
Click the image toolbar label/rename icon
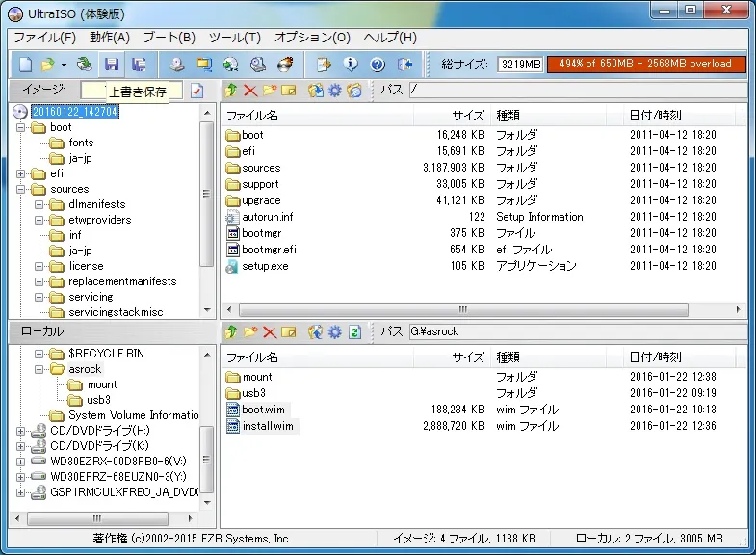[288, 91]
